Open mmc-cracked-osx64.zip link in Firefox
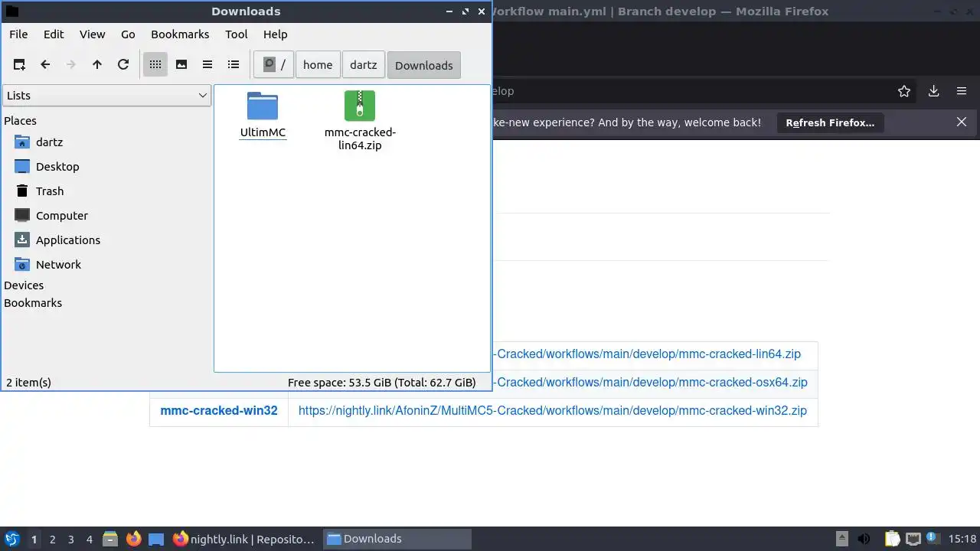 click(x=652, y=383)
